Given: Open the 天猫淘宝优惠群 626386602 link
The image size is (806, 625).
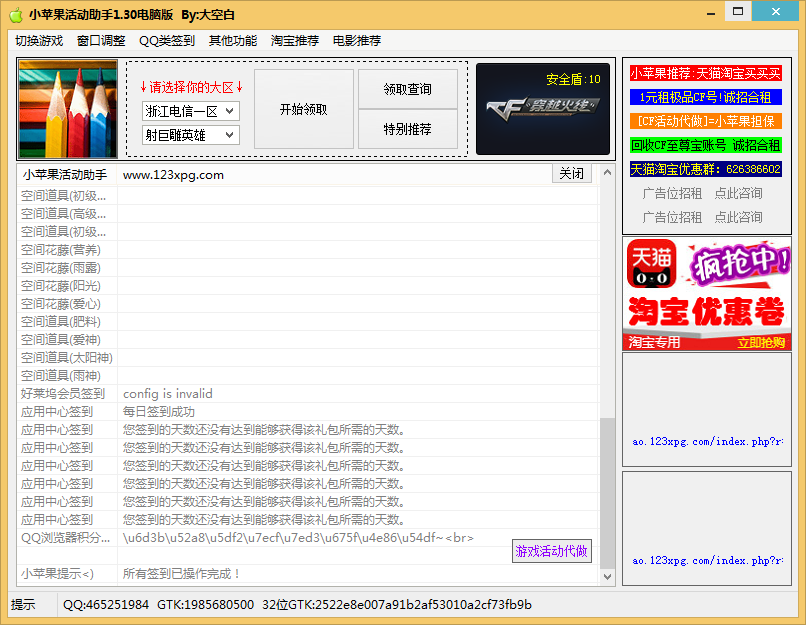Looking at the screenshot, I should [706, 169].
